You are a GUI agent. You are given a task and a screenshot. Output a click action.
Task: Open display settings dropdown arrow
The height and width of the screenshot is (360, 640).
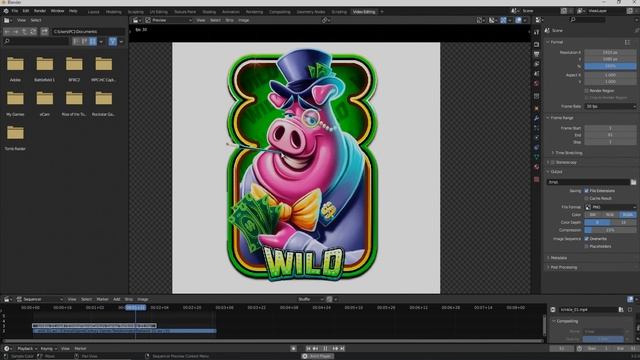point(101,41)
